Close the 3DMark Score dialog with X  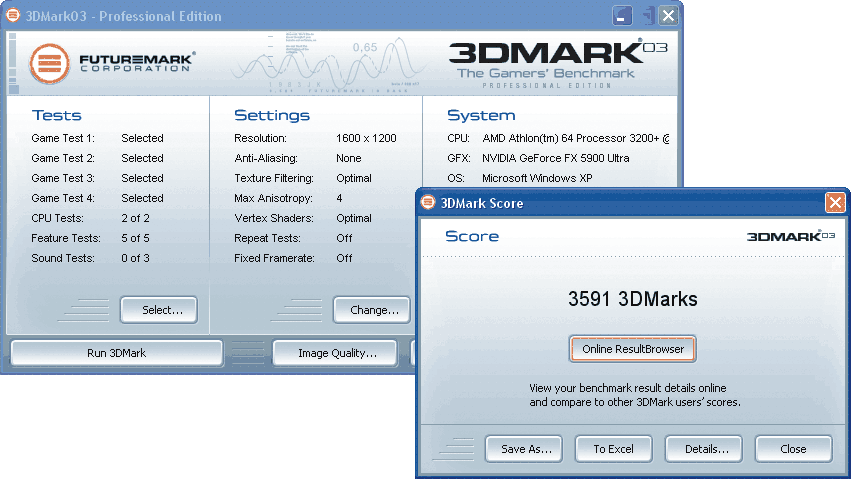[x=835, y=203]
